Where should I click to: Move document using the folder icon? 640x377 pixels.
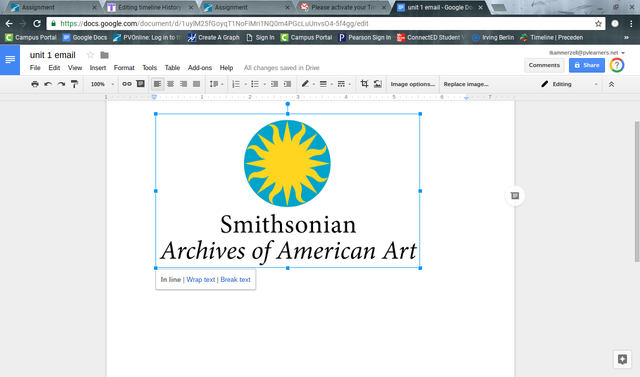tap(104, 55)
